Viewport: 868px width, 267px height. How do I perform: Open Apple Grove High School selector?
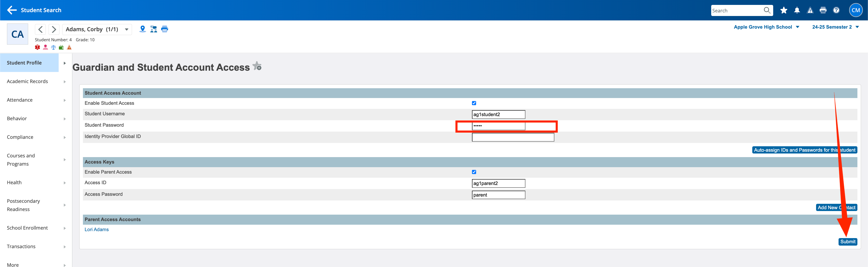pos(766,27)
